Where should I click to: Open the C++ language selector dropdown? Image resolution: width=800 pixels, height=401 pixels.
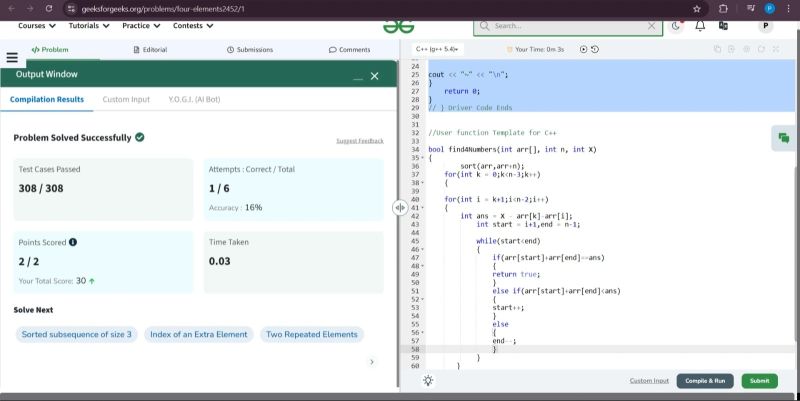(x=437, y=49)
